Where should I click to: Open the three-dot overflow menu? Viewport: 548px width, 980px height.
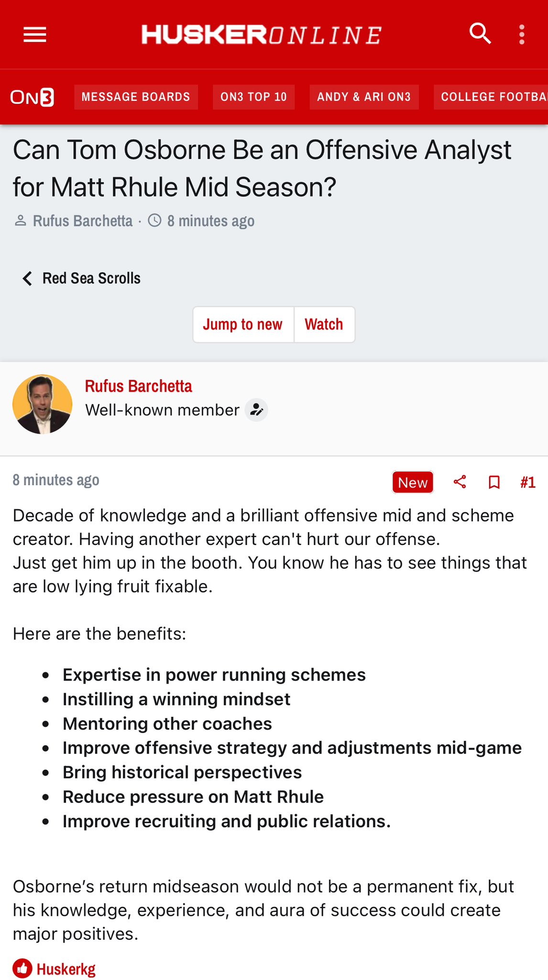[x=522, y=34]
